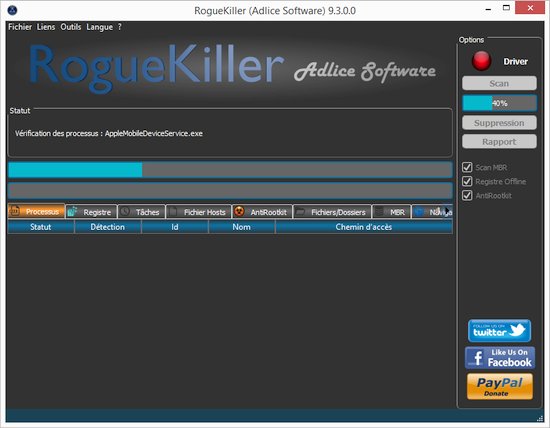Open the Fichier menu
The image size is (550, 428).
20,27
